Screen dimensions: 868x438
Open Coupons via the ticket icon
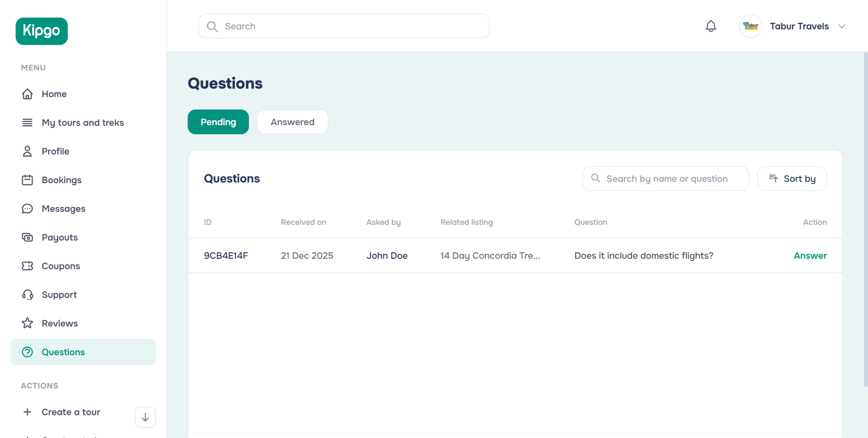(28, 266)
